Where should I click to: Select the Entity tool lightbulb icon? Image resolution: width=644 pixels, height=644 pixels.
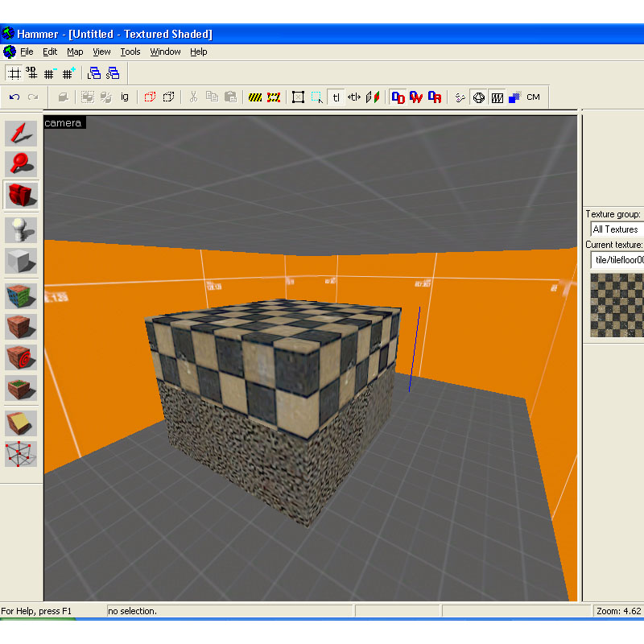coord(21,230)
